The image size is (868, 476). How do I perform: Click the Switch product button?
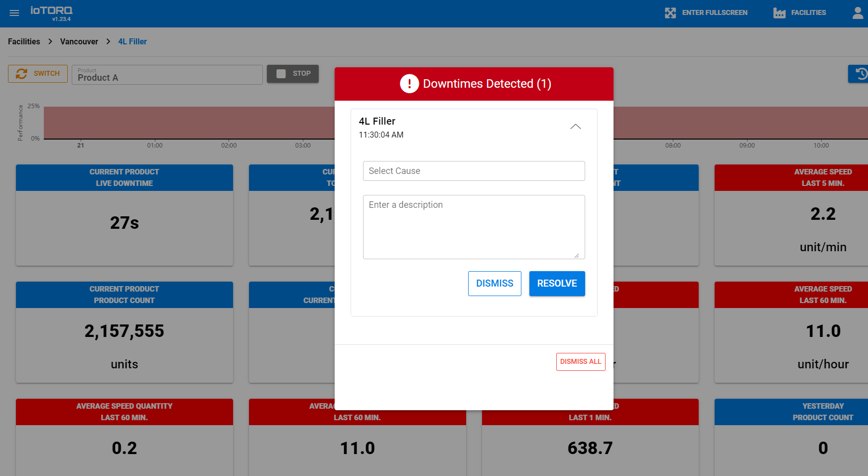point(38,74)
